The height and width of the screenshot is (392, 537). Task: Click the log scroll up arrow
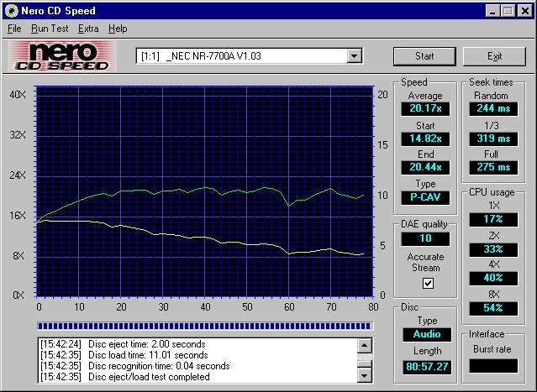point(365,346)
